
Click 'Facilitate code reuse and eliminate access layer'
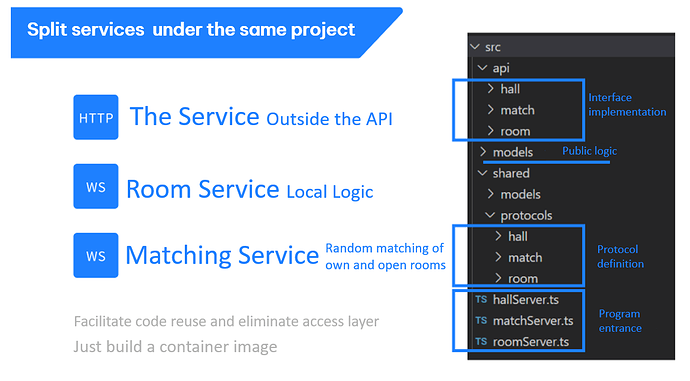[226, 322]
